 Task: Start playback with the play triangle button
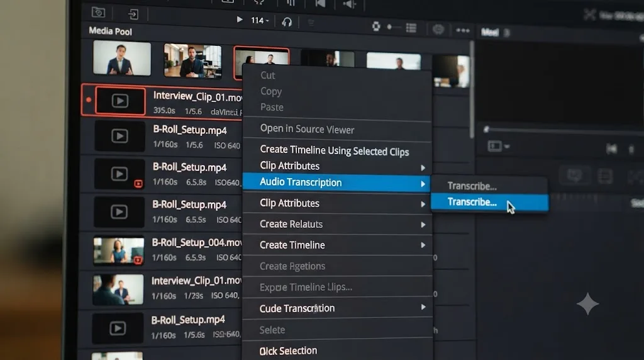point(240,20)
